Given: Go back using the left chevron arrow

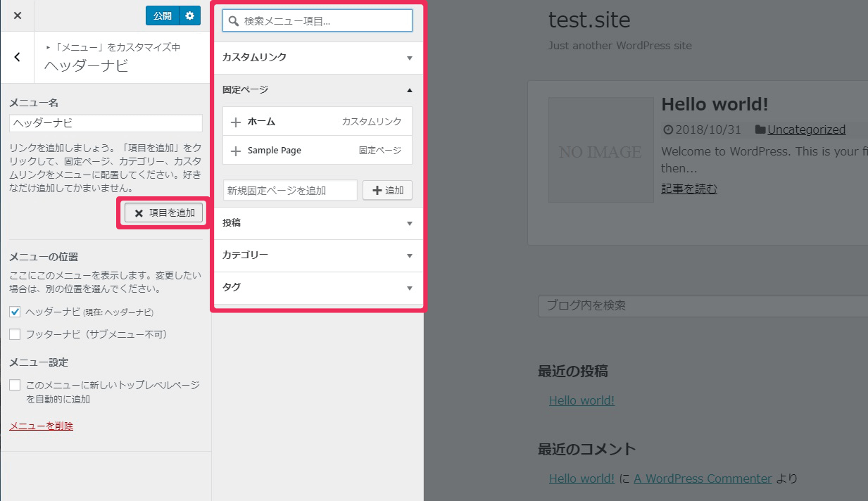Looking at the screenshot, I should (18, 57).
